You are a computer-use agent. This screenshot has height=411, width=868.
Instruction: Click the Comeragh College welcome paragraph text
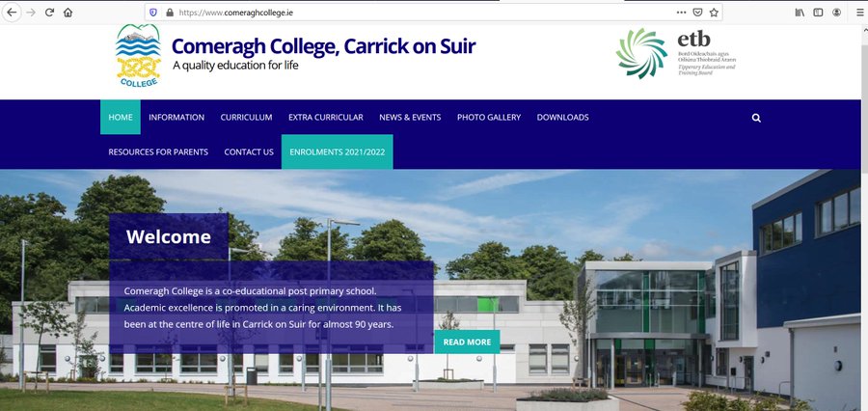(263, 308)
